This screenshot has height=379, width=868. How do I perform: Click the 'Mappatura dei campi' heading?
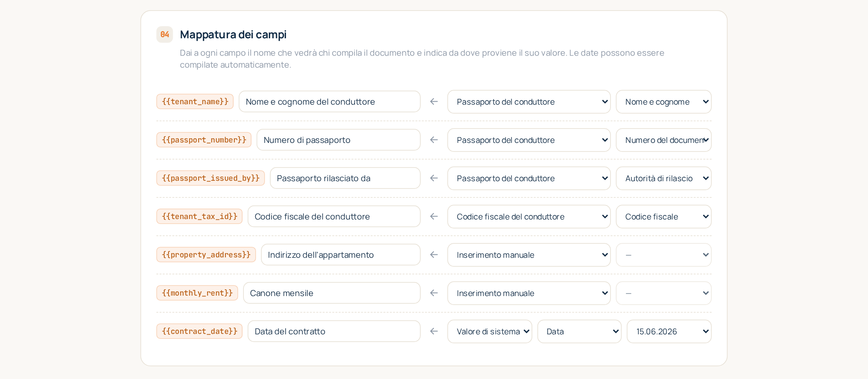[x=233, y=34]
